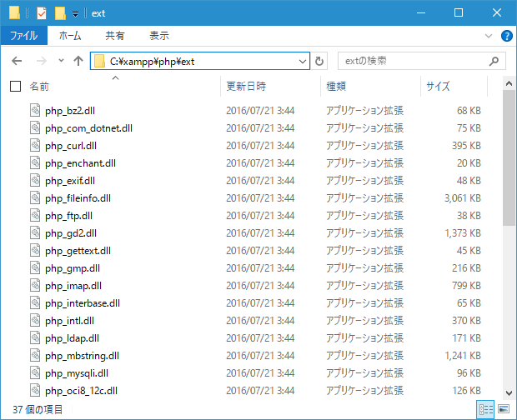Image resolution: width=517 pixels, height=420 pixels.
Task: Click the 1,241 KB size cell
Action: (463, 356)
